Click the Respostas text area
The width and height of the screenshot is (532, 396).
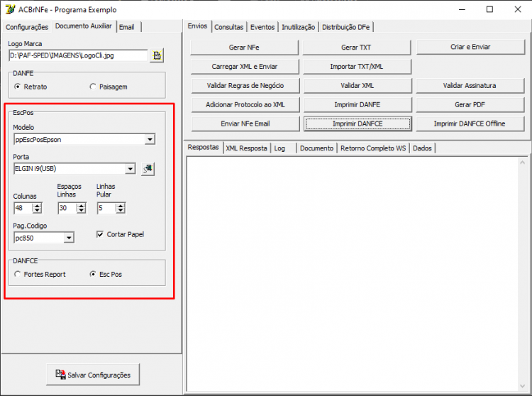[x=352, y=274]
